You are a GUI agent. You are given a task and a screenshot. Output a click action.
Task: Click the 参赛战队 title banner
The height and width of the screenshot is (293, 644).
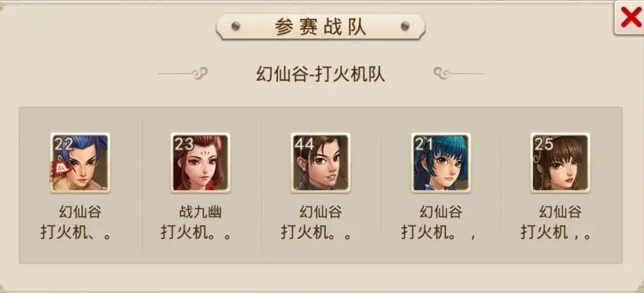coord(320,27)
